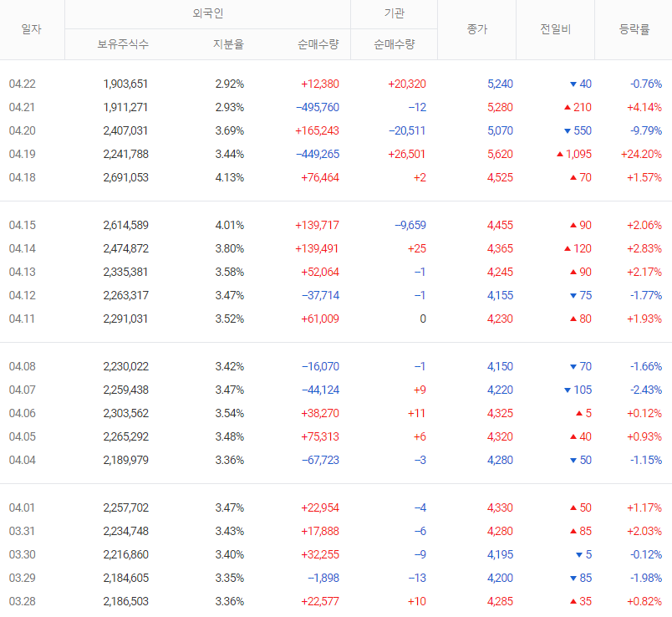The height and width of the screenshot is (617, 672).
Task: Click the up arrow change 1,095
Action: pos(574,154)
